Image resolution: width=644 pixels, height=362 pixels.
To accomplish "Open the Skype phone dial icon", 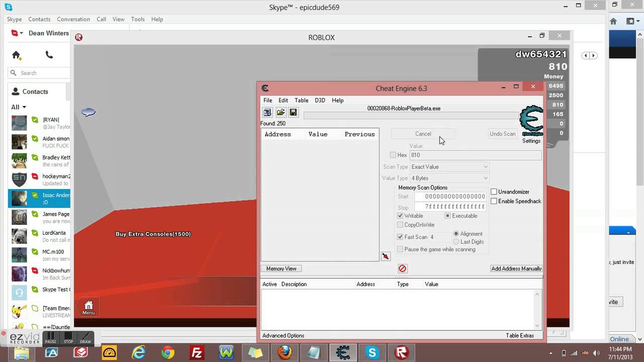I will point(49,55).
